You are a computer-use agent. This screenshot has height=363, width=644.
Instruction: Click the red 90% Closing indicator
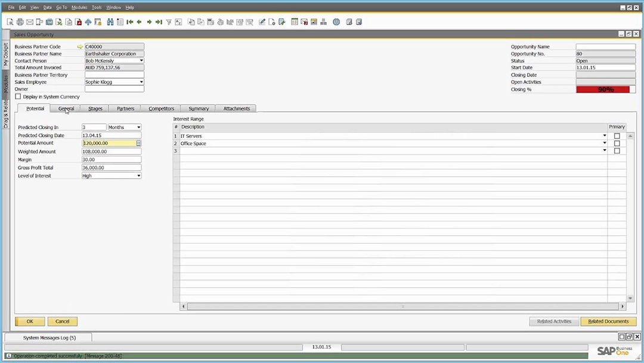coord(605,90)
